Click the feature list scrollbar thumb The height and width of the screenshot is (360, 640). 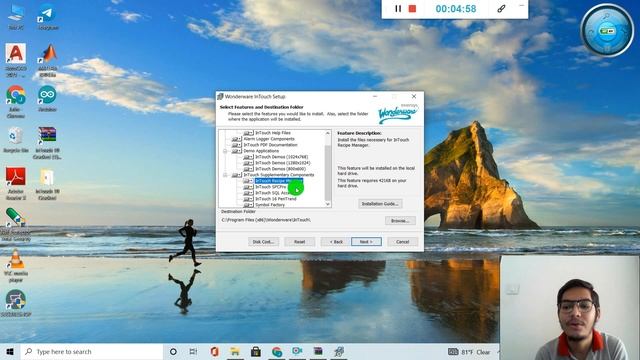point(327,173)
